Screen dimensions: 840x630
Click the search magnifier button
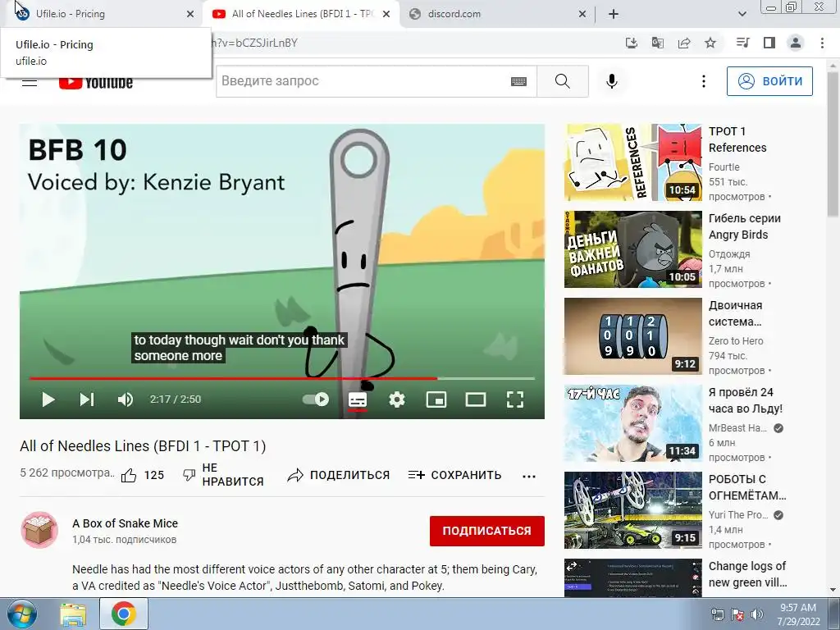(x=563, y=81)
